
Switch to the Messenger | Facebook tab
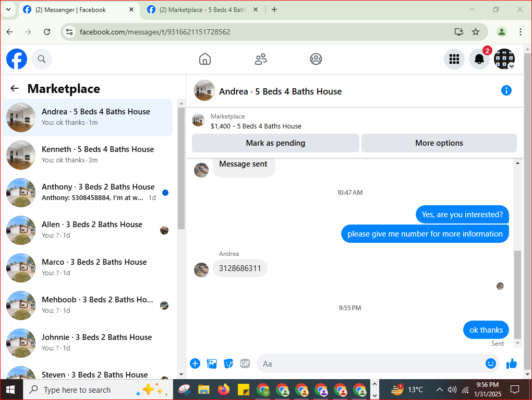coord(79,10)
